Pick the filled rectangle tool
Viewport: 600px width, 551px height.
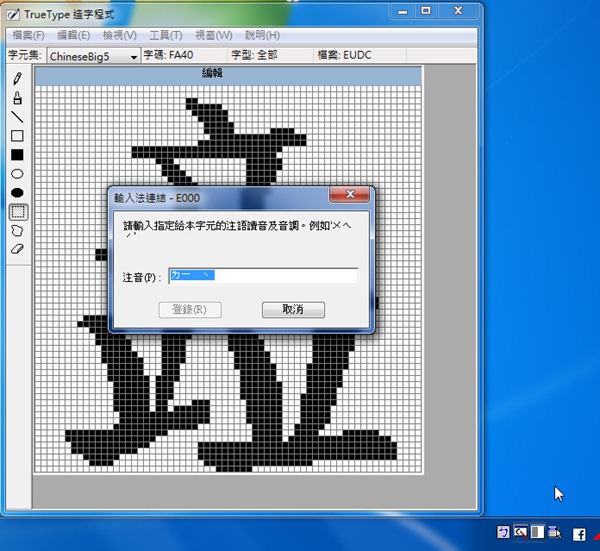(x=17, y=155)
